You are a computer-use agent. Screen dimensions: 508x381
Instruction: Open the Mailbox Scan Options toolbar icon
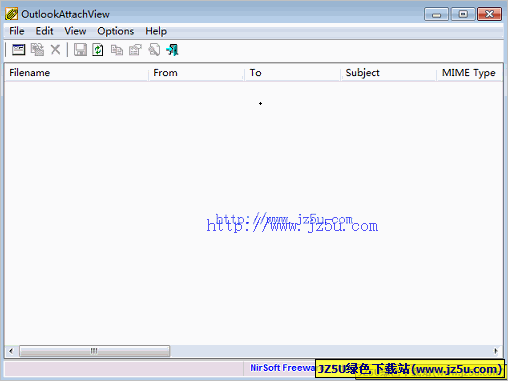tap(19, 50)
